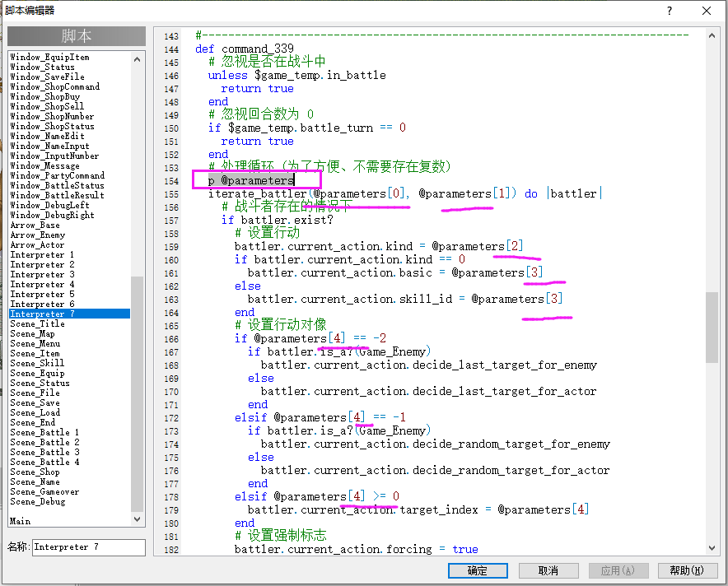The width and height of the screenshot is (728, 586).
Task: Select Arrow_Enemy script
Action: pyautogui.click(x=38, y=235)
